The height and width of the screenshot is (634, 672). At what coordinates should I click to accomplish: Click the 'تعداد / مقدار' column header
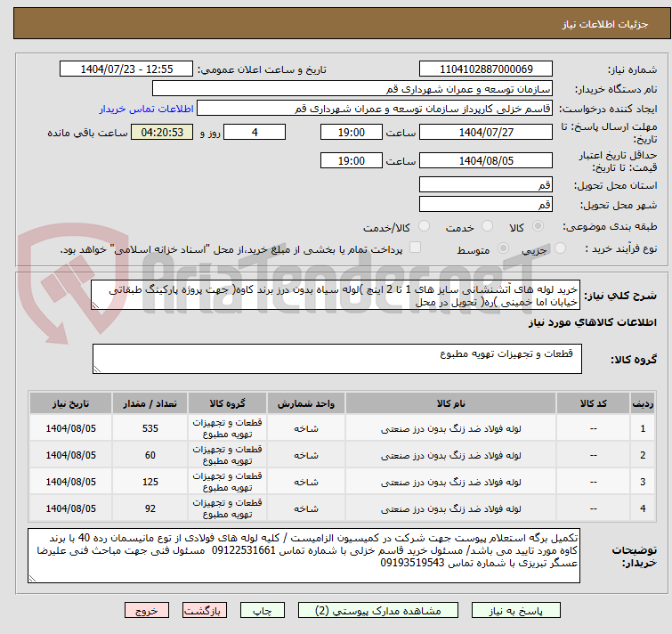(150, 403)
